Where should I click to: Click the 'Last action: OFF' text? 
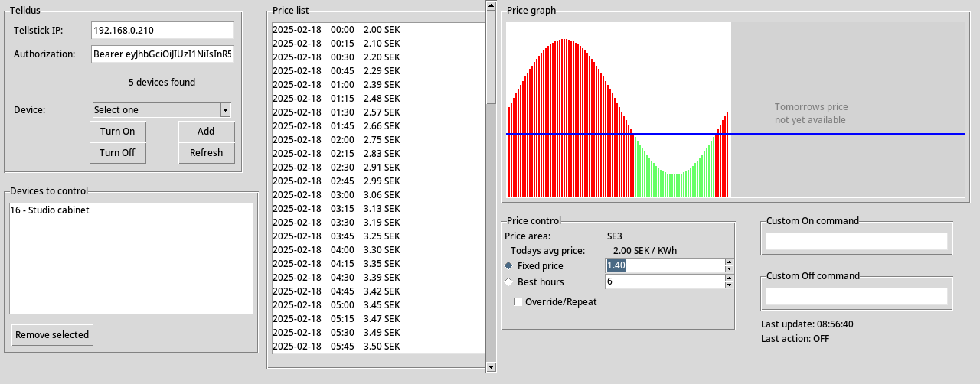click(x=795, y=338)
